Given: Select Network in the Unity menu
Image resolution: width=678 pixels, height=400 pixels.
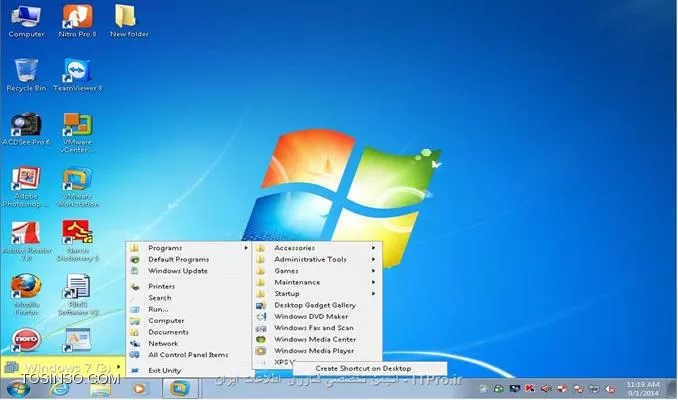Looking at the screenshot, I should pos(189,343).
